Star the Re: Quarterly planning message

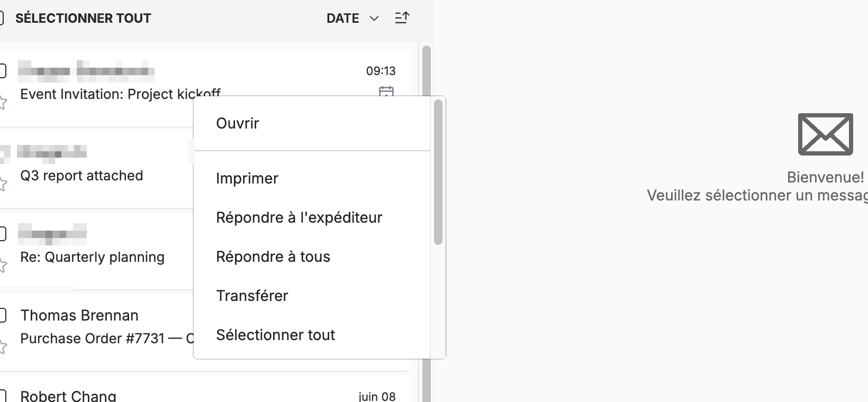click(x=2, y=265)
